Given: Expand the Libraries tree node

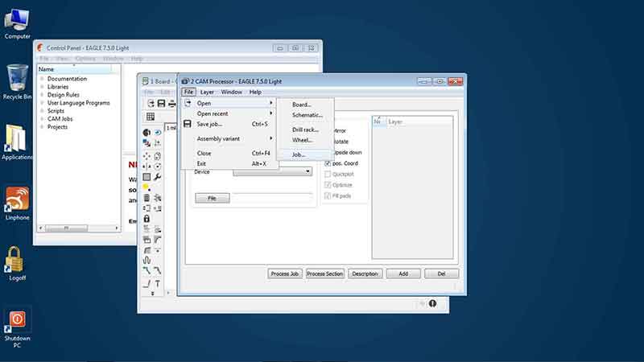Looking at the screenshot, I should [42, 87].
